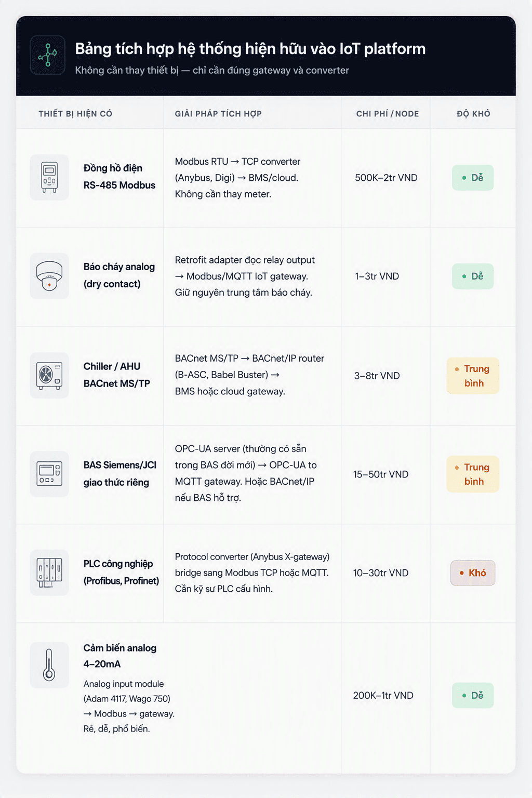Select the industrial PLC module icon
The height and width of the screenshot is (798, 532).
[x=49, y=573]
